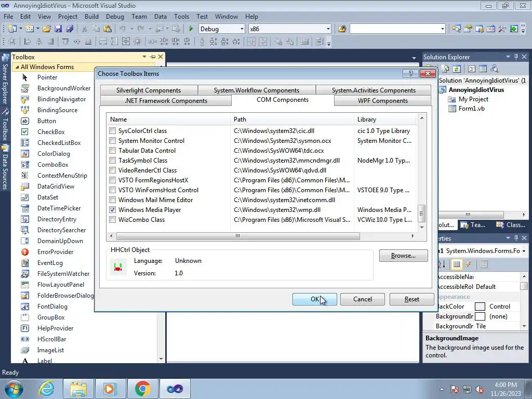Open Windows Explorer from the taskbar
Image resolution: width=532 pixels, height=399 pixels.
click(78, 389)
